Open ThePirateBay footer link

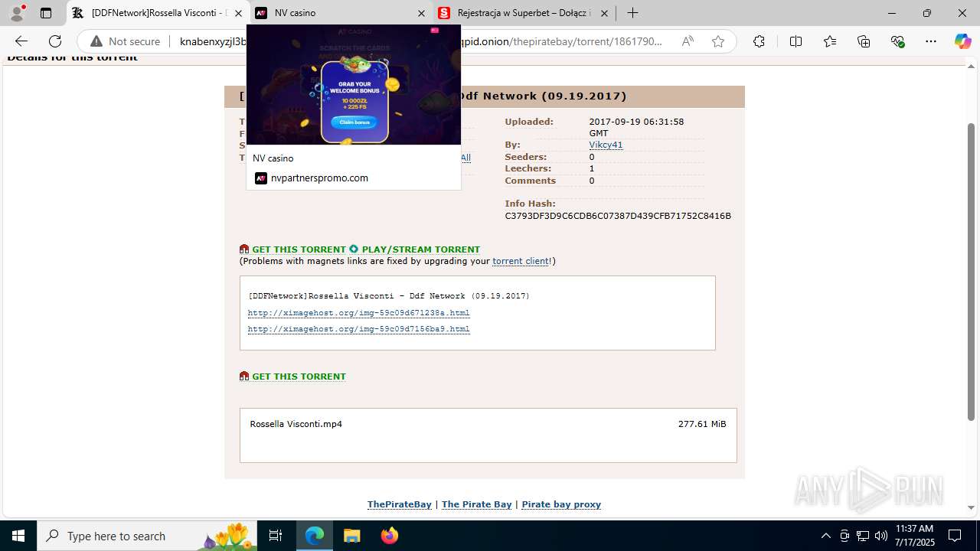click(x=400, y=504)
